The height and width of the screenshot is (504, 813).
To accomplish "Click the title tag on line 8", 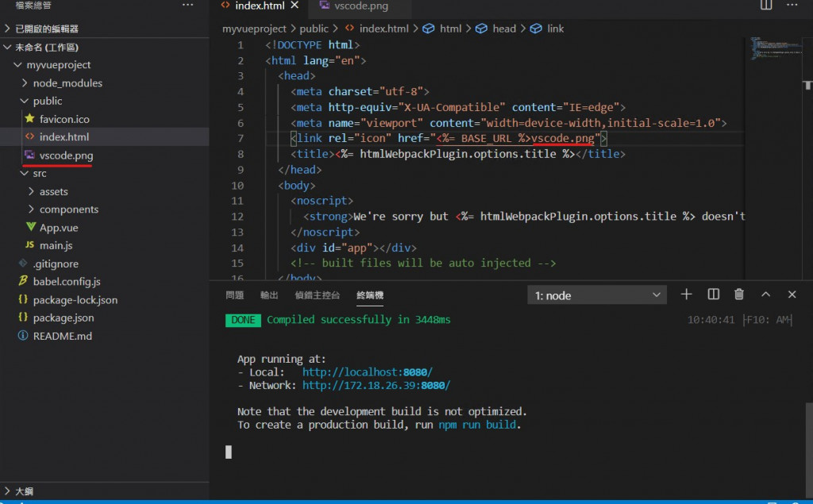I will coord(312,154).
